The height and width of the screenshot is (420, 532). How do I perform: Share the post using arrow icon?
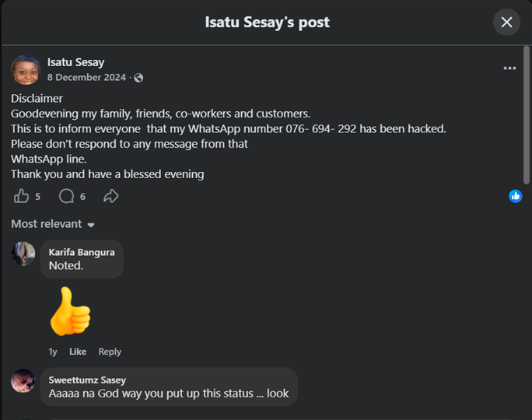point(111,196)
